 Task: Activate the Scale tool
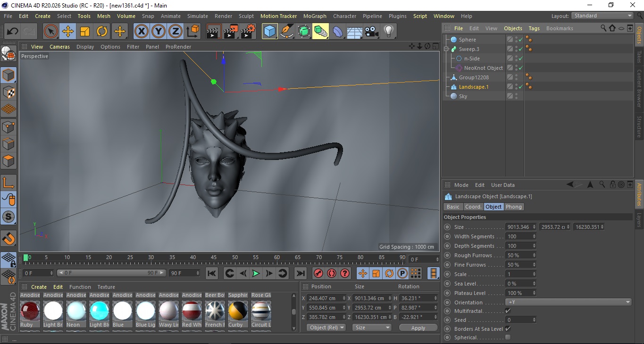[x=85, y=32]
